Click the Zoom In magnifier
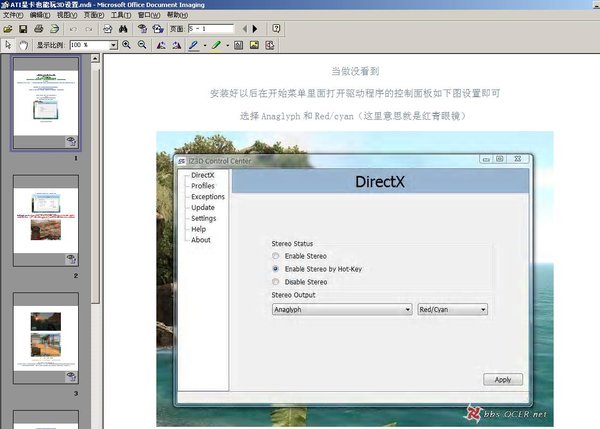Viewport: 600px width, 429px height. [126, 45]
